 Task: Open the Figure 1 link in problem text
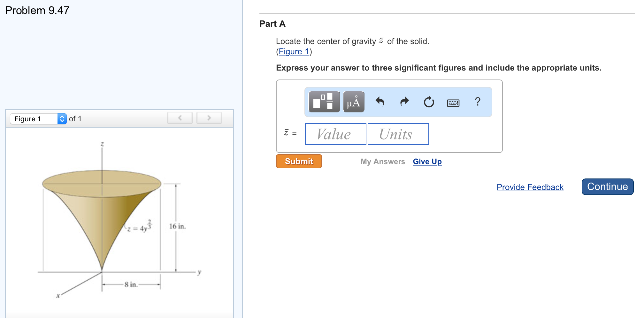coord(293,51)
